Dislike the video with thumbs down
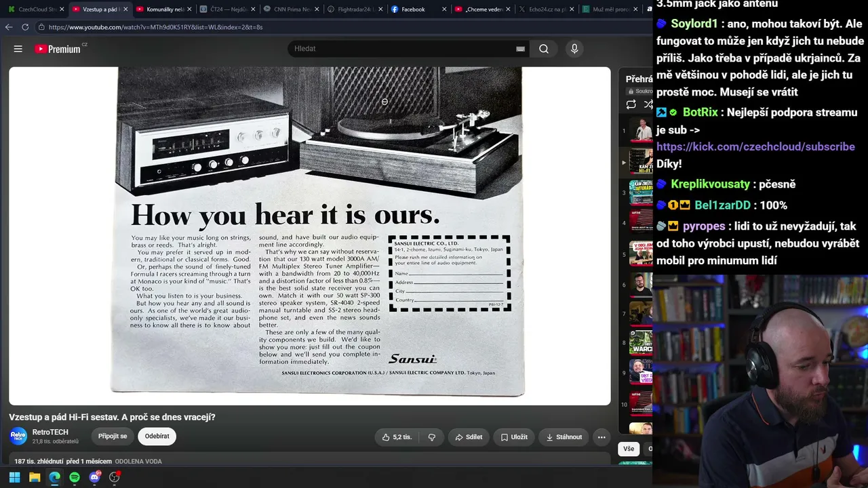 click(x=431, y=437)
